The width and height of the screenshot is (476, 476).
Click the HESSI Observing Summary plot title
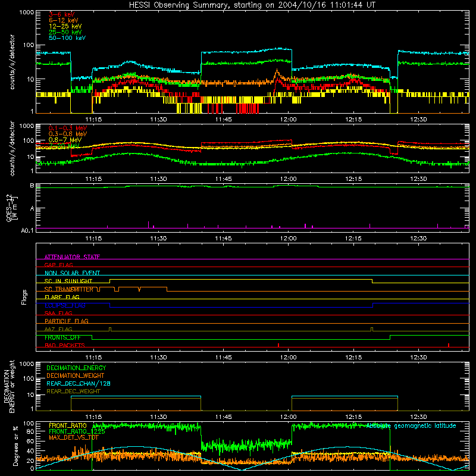[x=252, y=5]
